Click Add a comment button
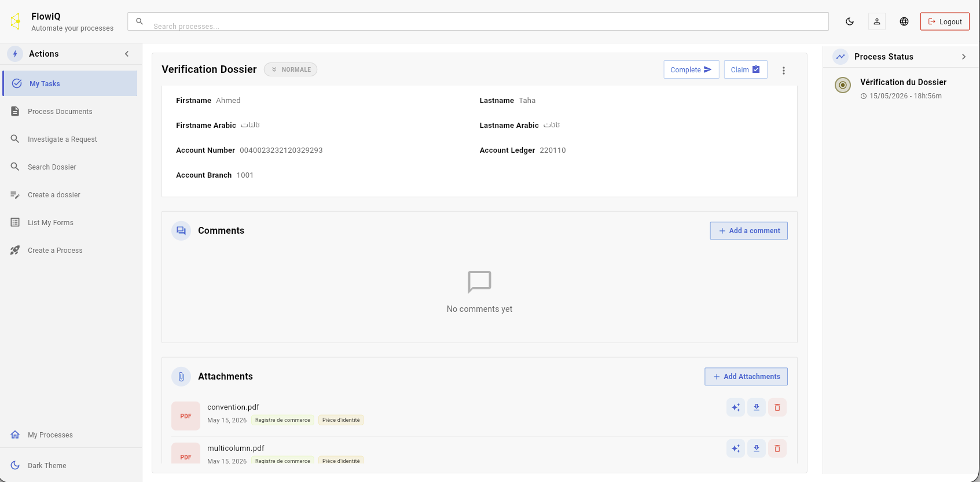 coord(749,230)
